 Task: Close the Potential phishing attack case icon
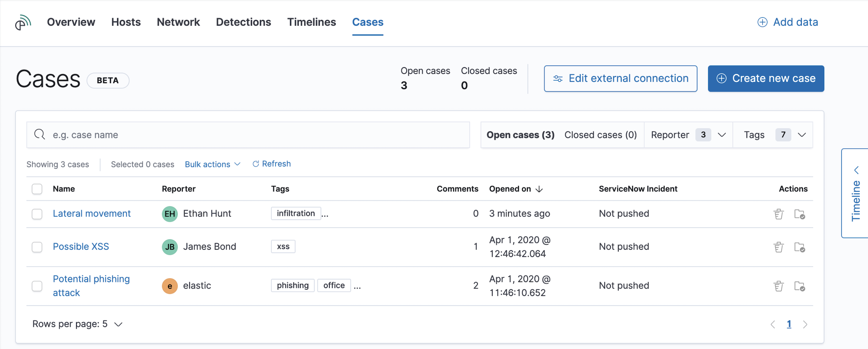tap(799, 286)
